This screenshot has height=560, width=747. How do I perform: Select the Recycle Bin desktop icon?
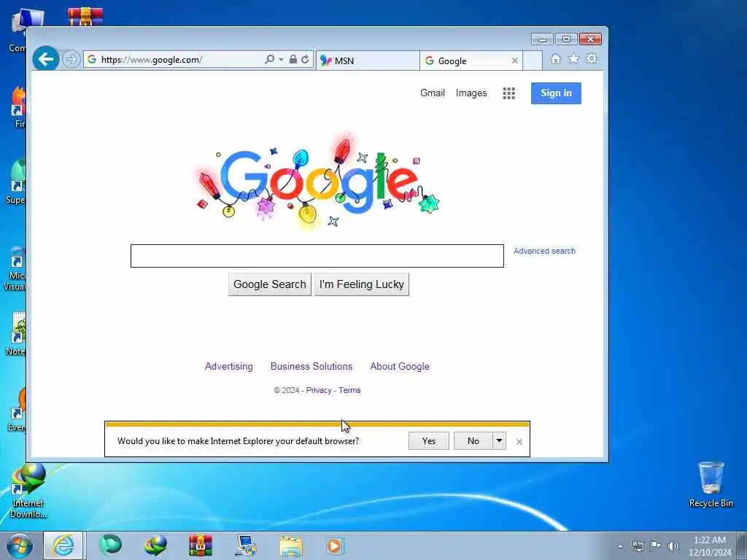(x=711, y=485)
